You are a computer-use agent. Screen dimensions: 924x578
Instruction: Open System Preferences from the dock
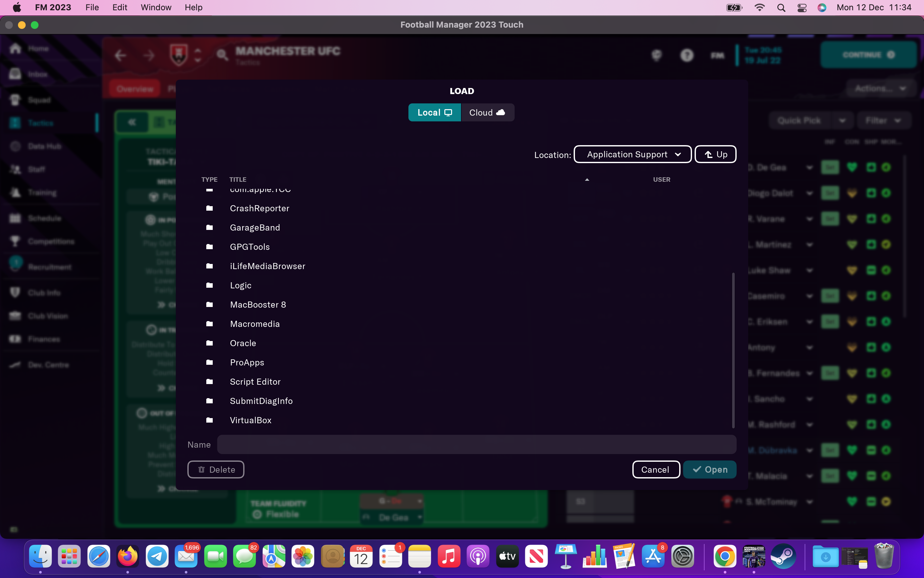(683, 556)
